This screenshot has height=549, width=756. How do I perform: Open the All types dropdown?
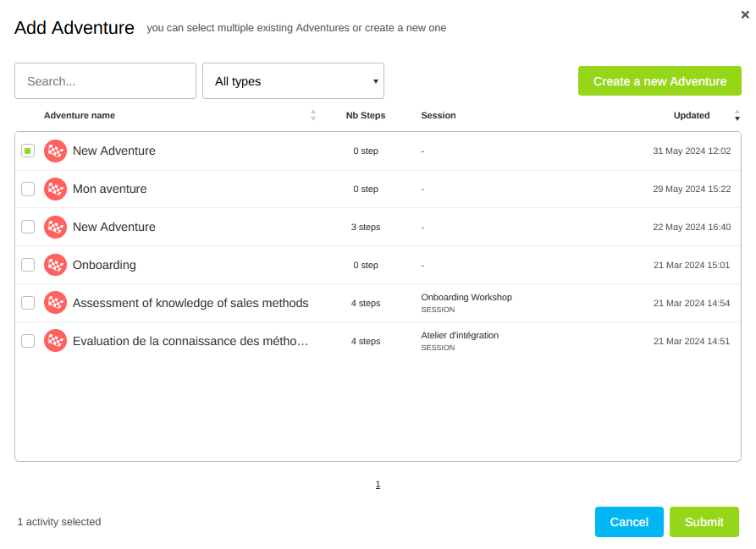coord(293,81)
